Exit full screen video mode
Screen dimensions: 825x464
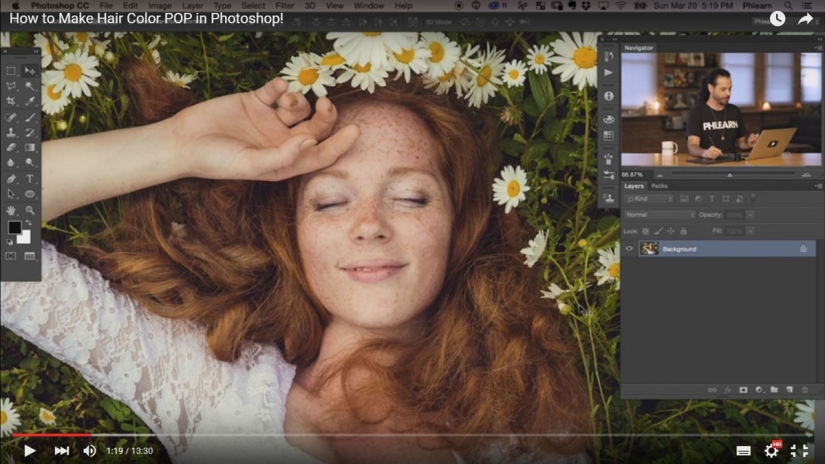(x=800, y=451)
